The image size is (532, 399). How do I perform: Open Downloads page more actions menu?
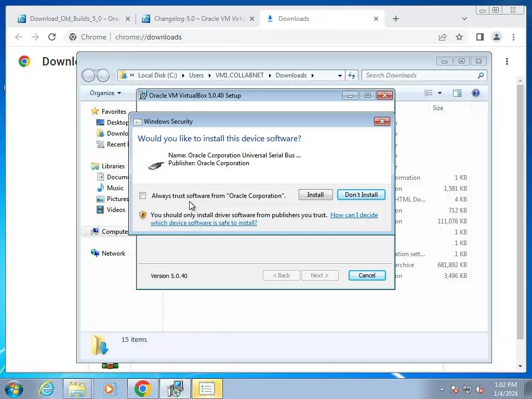[507, 61]
